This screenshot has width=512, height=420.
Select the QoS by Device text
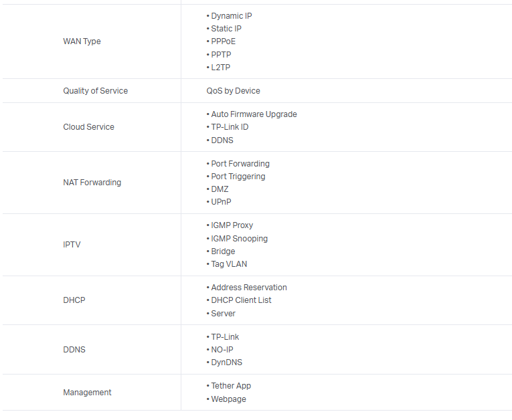[233, 91]
